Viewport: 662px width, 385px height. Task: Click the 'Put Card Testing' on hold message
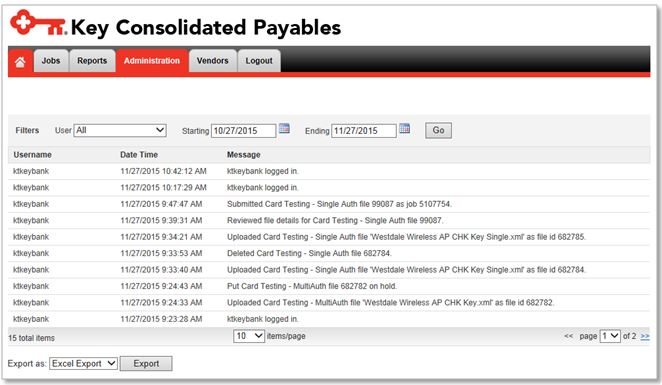click(x=312, y=286)
